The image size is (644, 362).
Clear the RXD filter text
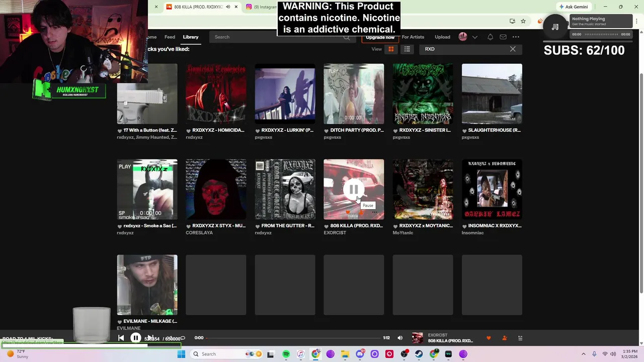click(x=513, y=49)
